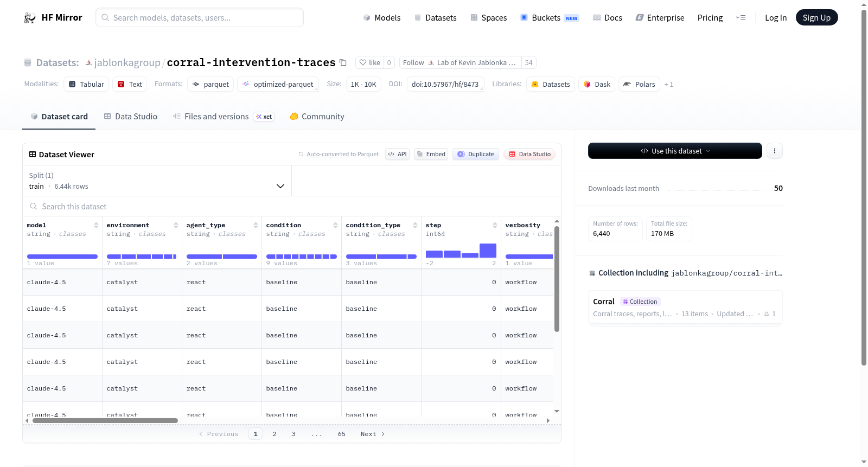Switch to the Files and versions tab

pos(224,117)
